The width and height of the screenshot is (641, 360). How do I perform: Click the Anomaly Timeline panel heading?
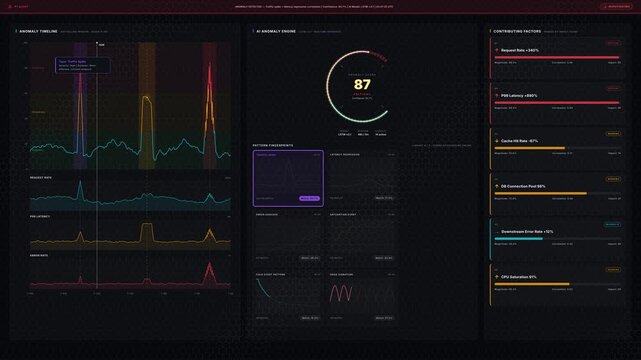(38, 31)
